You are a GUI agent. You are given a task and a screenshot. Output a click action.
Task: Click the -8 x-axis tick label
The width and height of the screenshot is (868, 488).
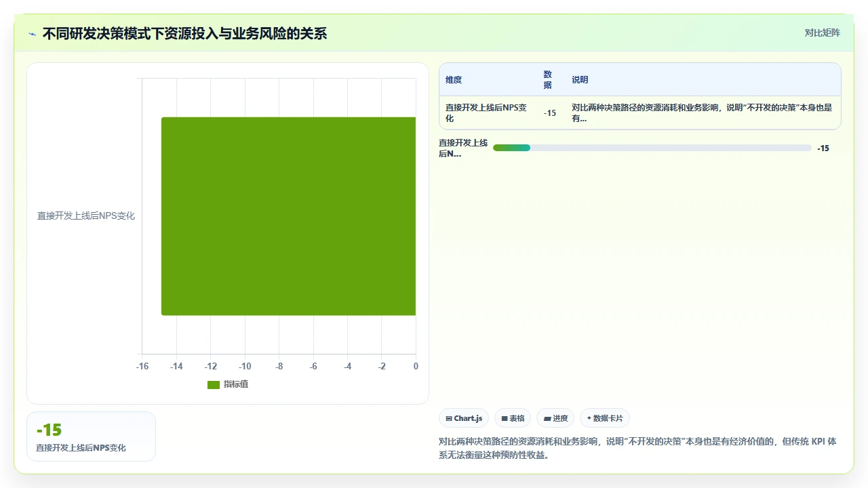tap(279, 366)
